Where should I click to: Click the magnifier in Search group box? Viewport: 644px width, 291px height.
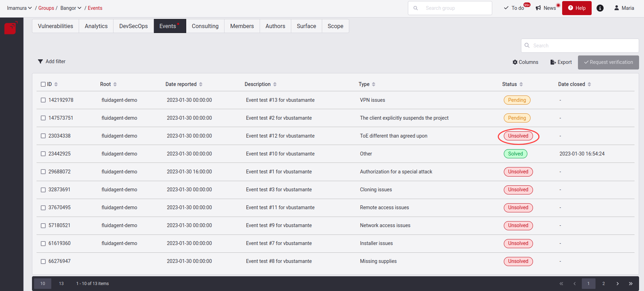(x=416, y=8)
